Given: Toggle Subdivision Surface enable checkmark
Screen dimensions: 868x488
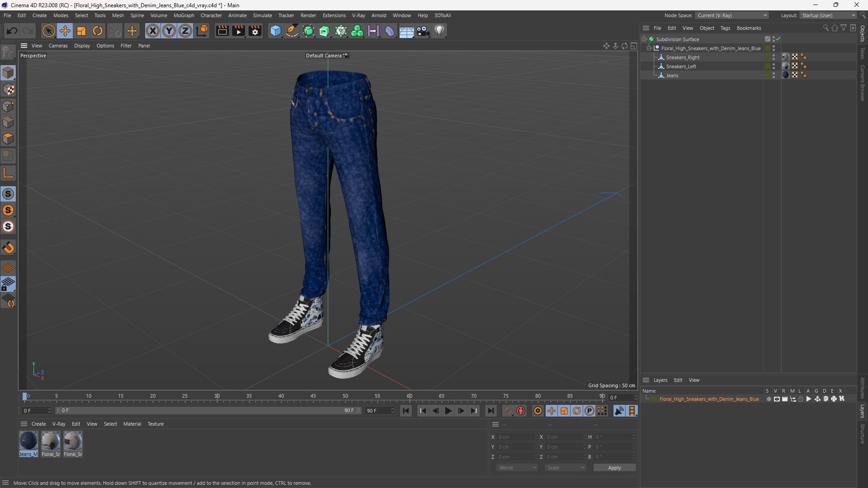Looking at the screenshot, I should [x=778, y=39].
